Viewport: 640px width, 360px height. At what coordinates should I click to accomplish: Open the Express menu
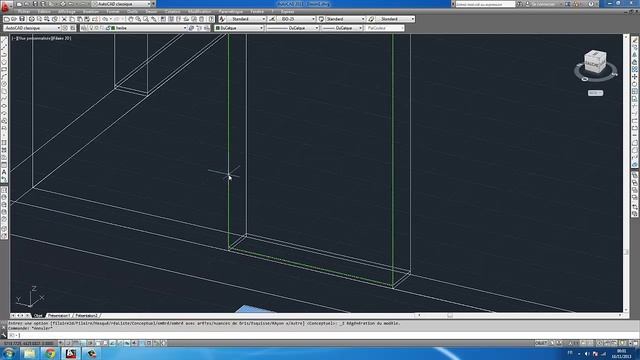click(x=287, y=12)
